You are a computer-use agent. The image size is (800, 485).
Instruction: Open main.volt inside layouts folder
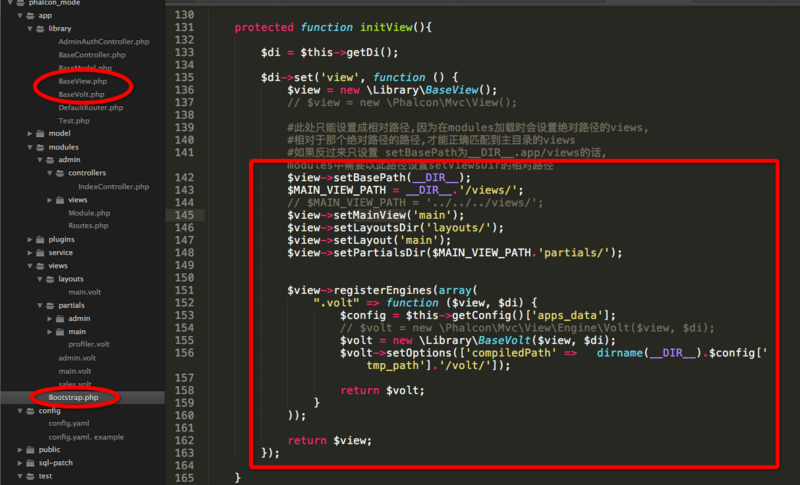click(85, 292)
